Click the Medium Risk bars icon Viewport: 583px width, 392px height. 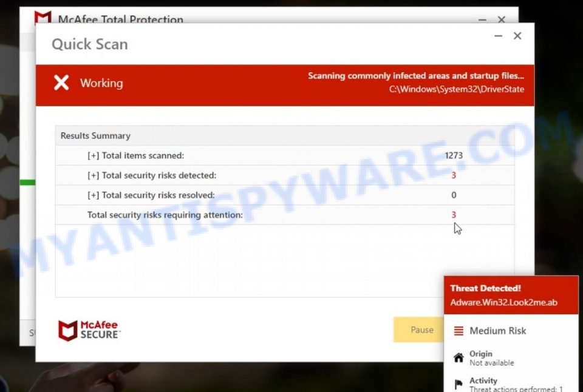coord(459,331)
